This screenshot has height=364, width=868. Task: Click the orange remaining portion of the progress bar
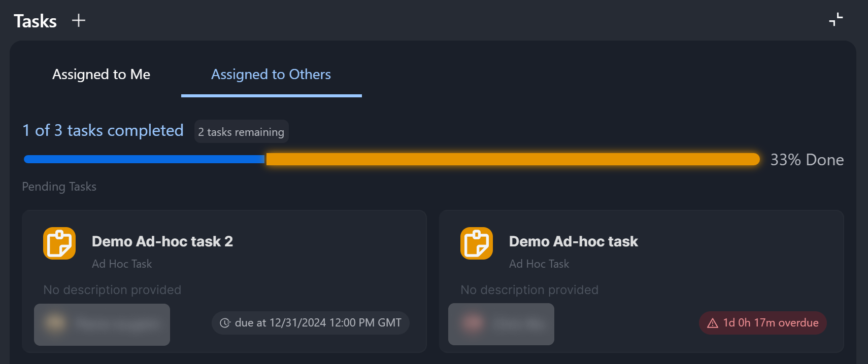point(513,159)
